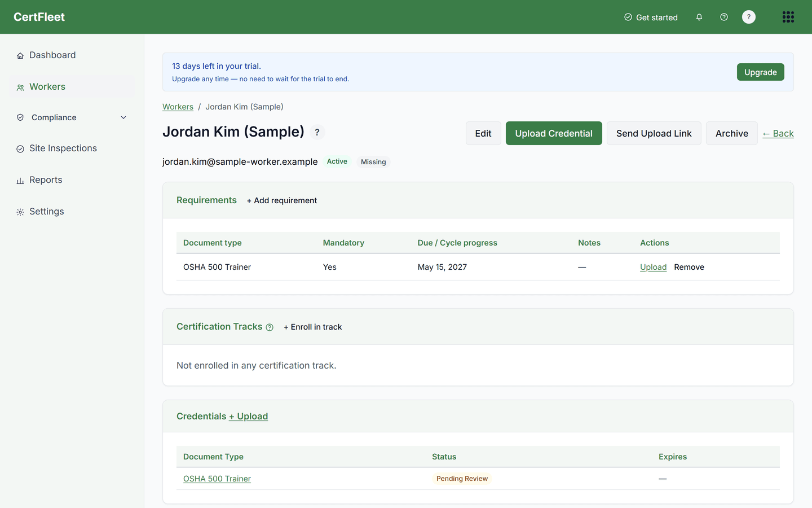Open the notifications bell icon

coord(699,17)
